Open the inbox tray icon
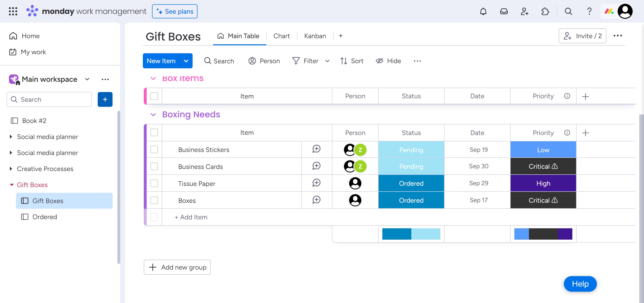The width and height of the screenshot is (644, 303). pyautogui.click(x=504, y=12)
